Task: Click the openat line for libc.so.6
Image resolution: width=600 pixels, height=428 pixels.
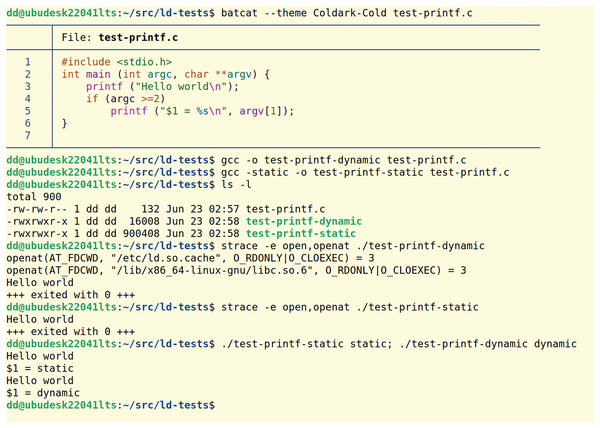Action: pyautogui.click(x=236, y=270)
